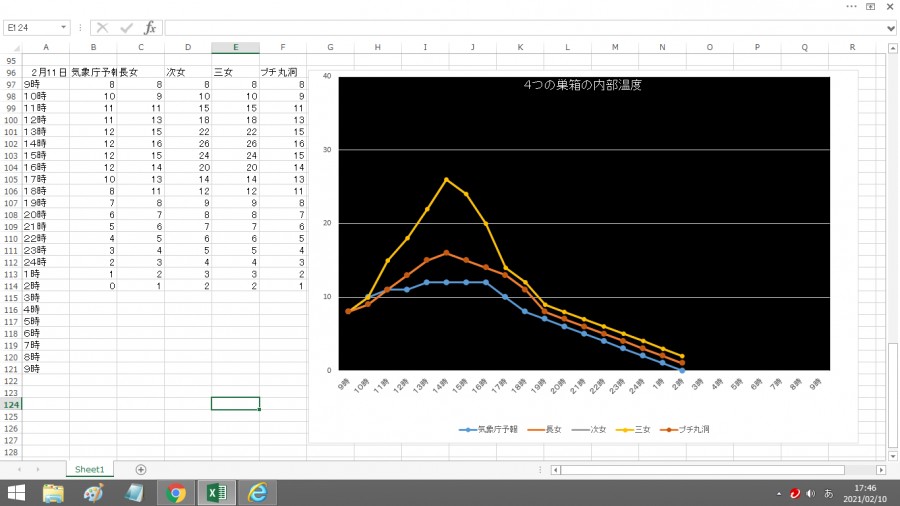The width and height of the screenshot is (900, 506).
Task: Add a new sheet with the plus button
Action: point(141,469)
